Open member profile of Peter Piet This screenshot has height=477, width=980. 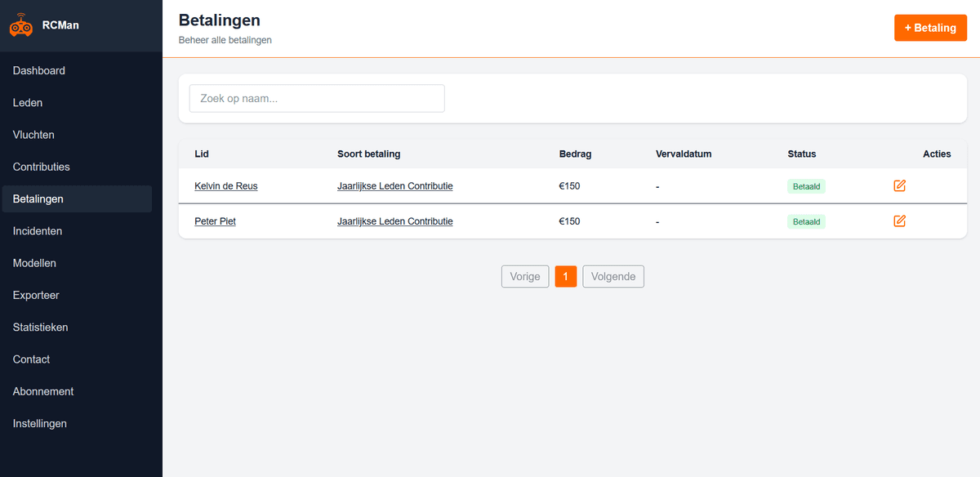click(215, 221)
